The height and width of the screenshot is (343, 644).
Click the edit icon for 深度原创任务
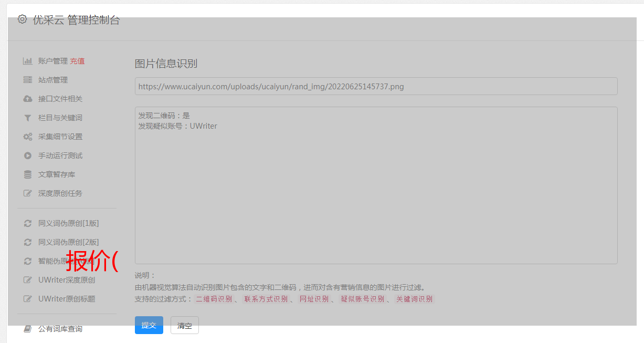tap(28, 193)
